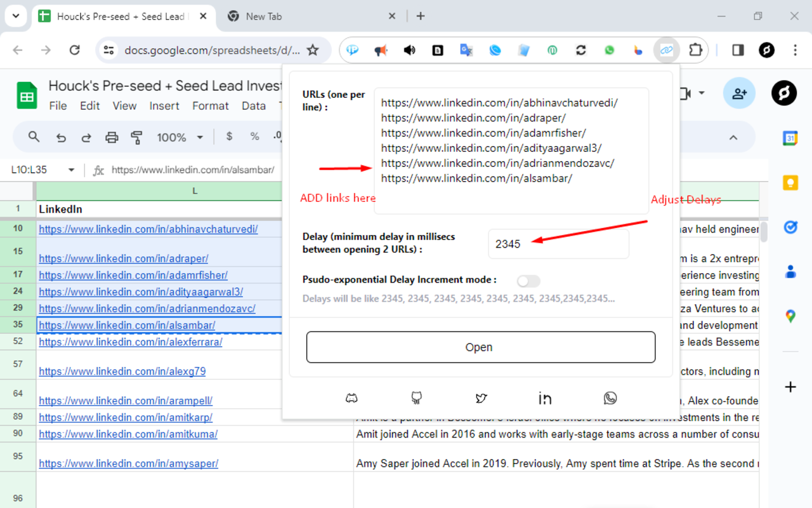
Task: Click the Discord icon in extension footer
Action: pyautogui.click(x=351, y=398)
